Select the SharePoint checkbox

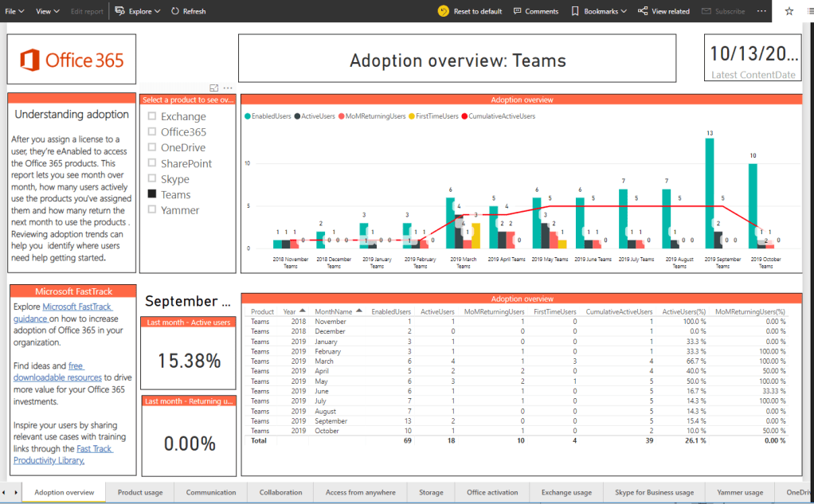pos(151,163)
